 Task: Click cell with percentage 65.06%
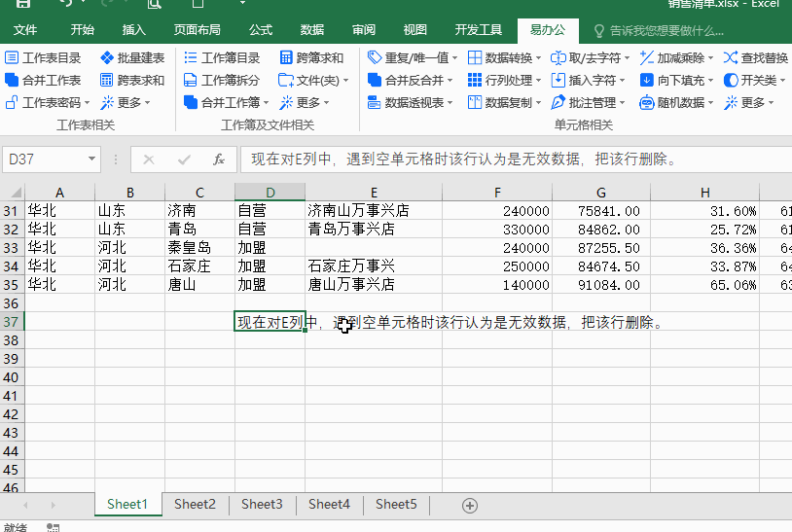(704, 285)
